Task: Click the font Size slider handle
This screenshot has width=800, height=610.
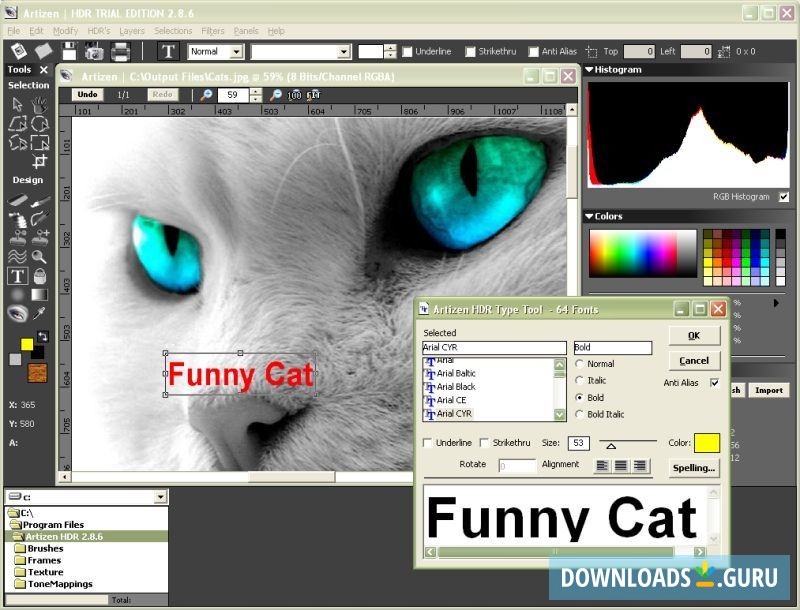Action: click(x=611, y=446)
